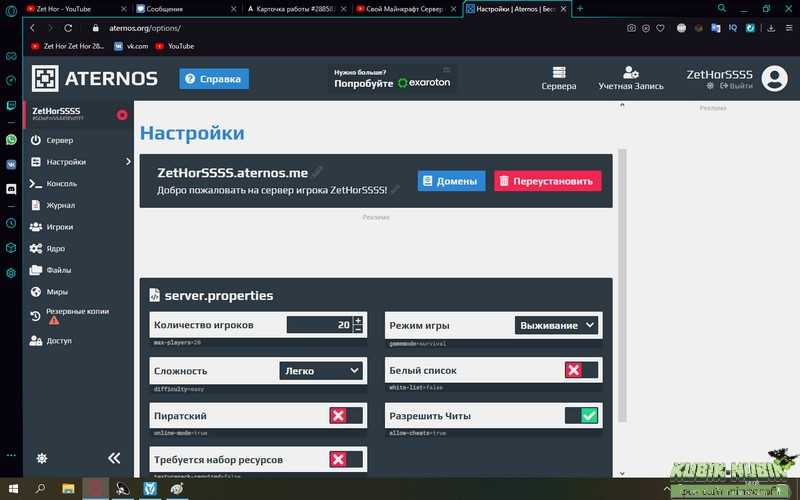Open GX Control in the Opera sidebar
The width and height of the screenshot is (800, 500).
click(x=11, y=80)
